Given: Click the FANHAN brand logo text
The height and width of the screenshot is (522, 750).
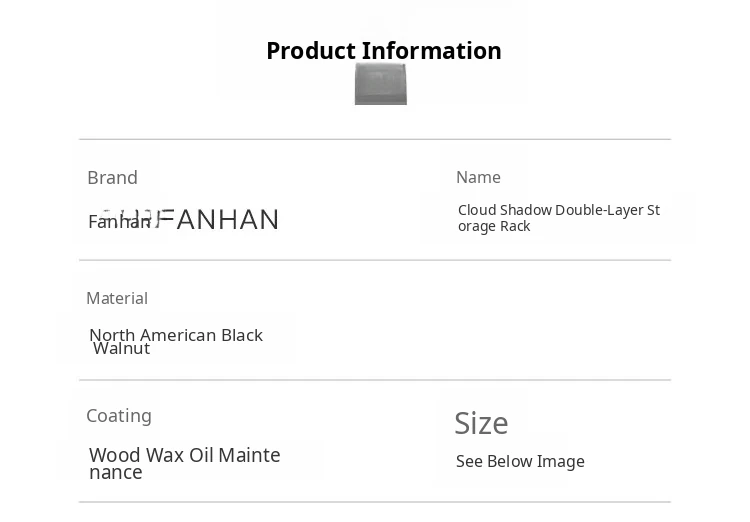Looking at the screenshot, I should click(x=226, y=220).
